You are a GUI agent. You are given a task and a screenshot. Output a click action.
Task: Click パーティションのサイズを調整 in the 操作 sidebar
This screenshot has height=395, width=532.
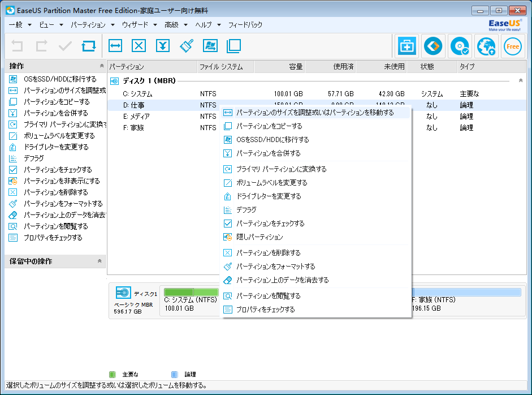pos(65,91)
